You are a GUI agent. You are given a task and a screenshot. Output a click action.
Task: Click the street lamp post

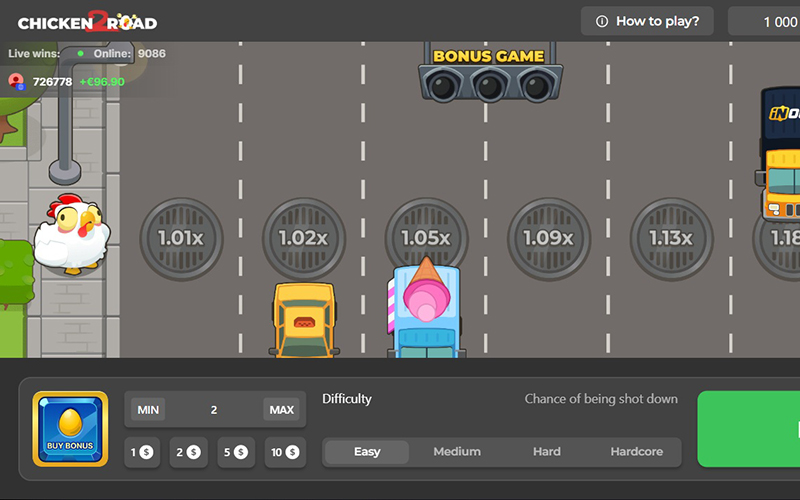[x=65, y=120]
